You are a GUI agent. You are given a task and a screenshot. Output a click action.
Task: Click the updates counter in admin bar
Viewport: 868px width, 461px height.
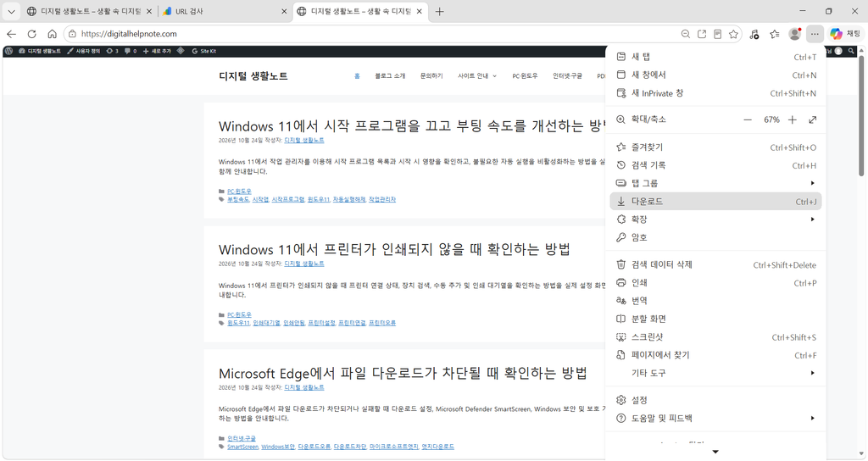tap(113, 51)
